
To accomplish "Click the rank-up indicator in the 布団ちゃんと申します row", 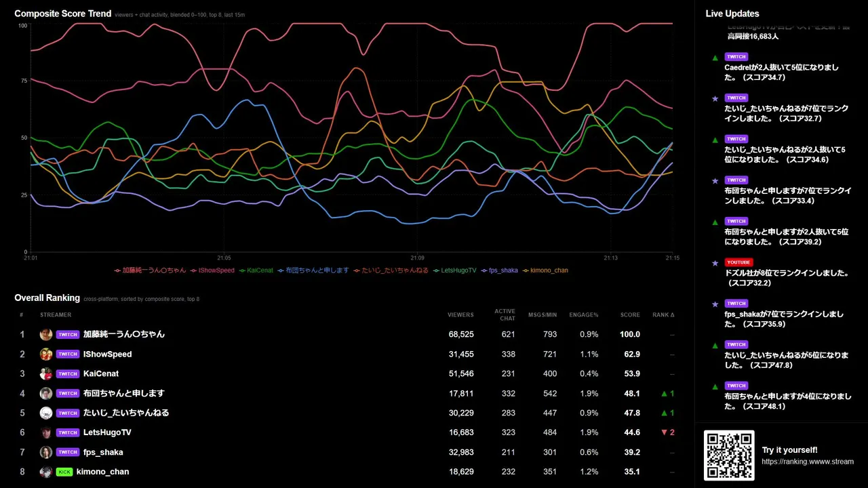I will pos(668,393).
